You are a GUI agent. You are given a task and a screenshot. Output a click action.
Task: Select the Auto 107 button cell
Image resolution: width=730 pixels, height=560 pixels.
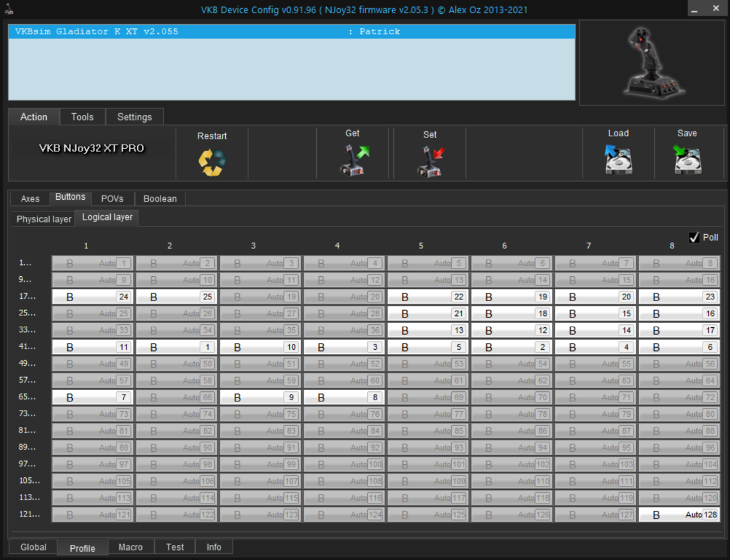tap(260, 482)
